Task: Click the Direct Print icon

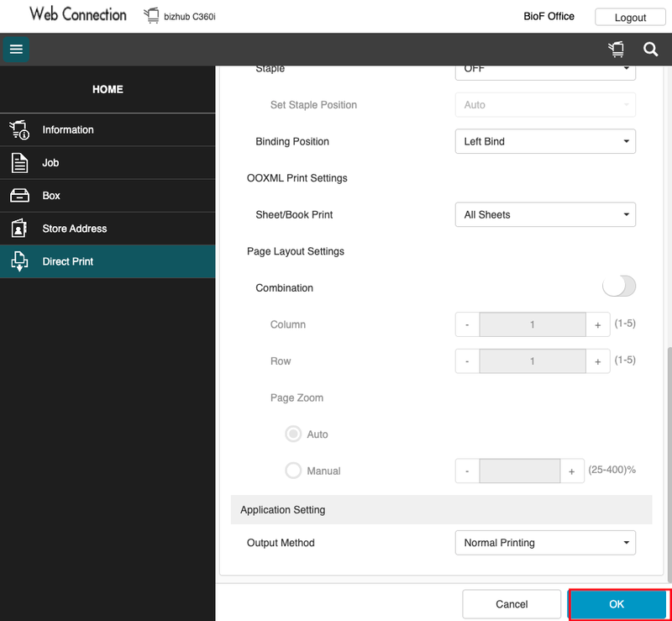Action: tap(19, 261)
